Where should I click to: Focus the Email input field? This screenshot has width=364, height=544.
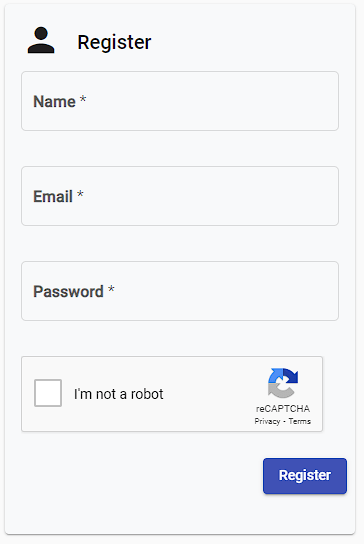180,196
